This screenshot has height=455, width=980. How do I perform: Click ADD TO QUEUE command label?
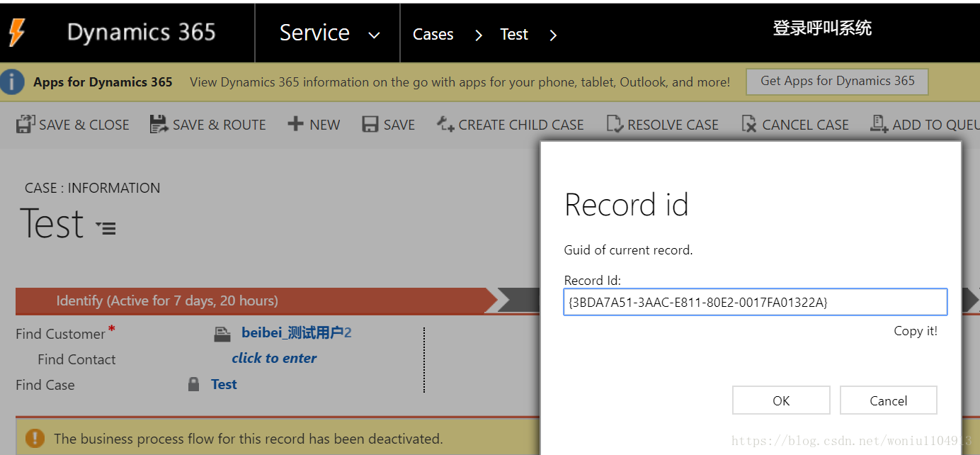click(936, 125)
